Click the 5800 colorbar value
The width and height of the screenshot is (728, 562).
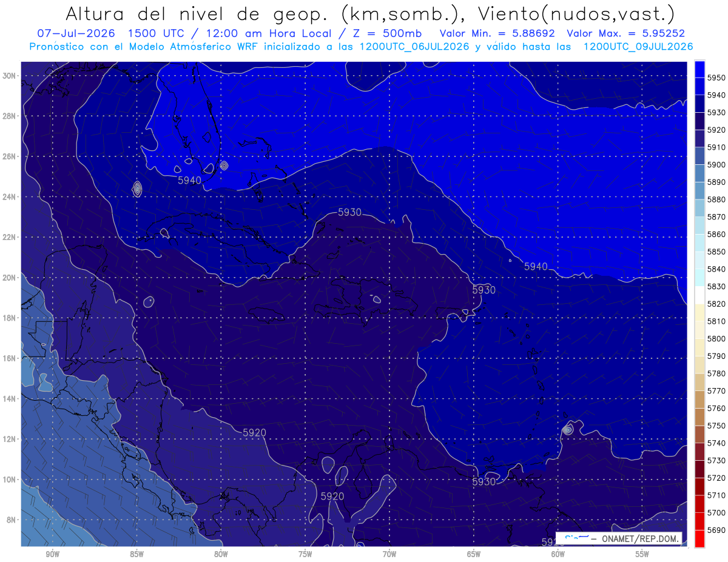point(716,338)
